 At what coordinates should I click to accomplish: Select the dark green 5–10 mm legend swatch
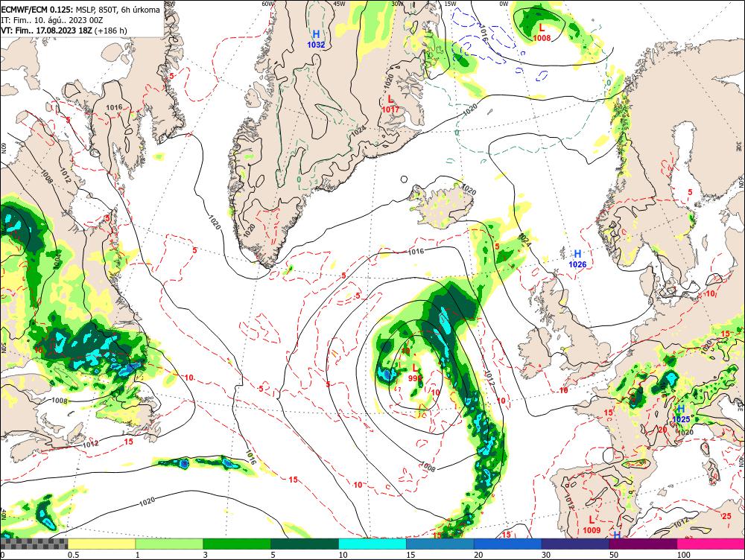pyautogui.click(x=305, y=544)
